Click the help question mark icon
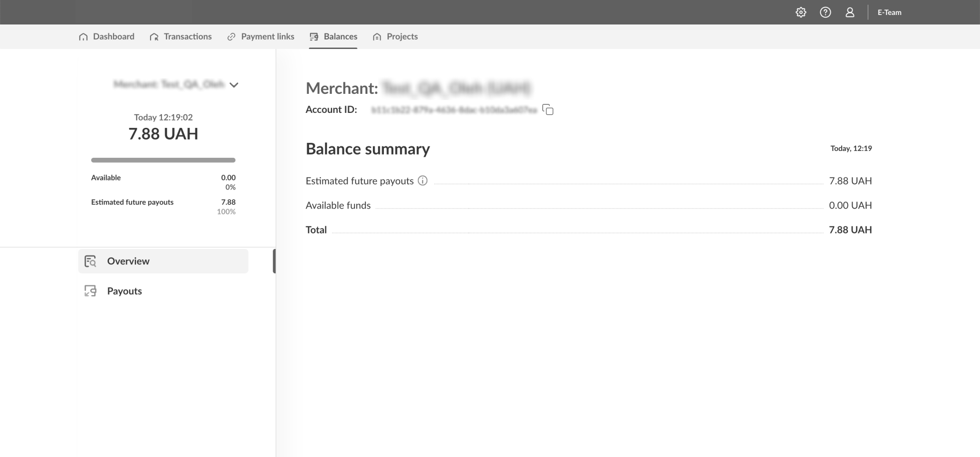 [825, 12]
